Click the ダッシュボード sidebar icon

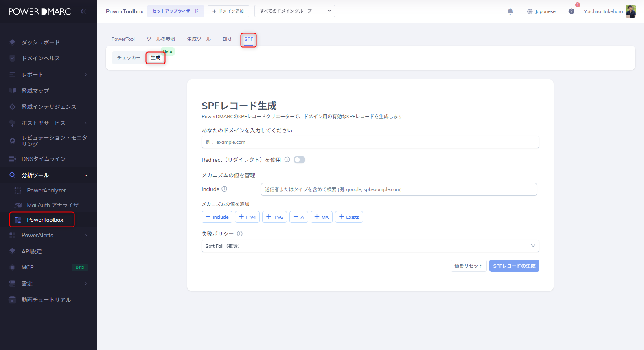click(x=12, y=42)
